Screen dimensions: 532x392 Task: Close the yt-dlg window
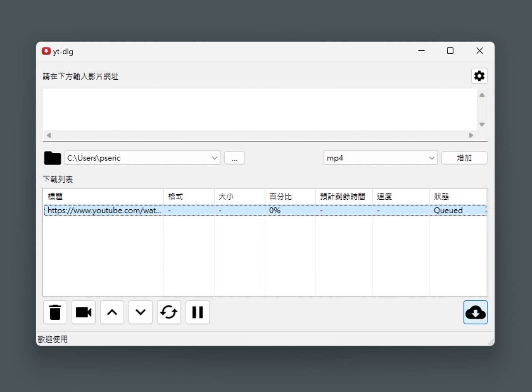pos(480,51)
